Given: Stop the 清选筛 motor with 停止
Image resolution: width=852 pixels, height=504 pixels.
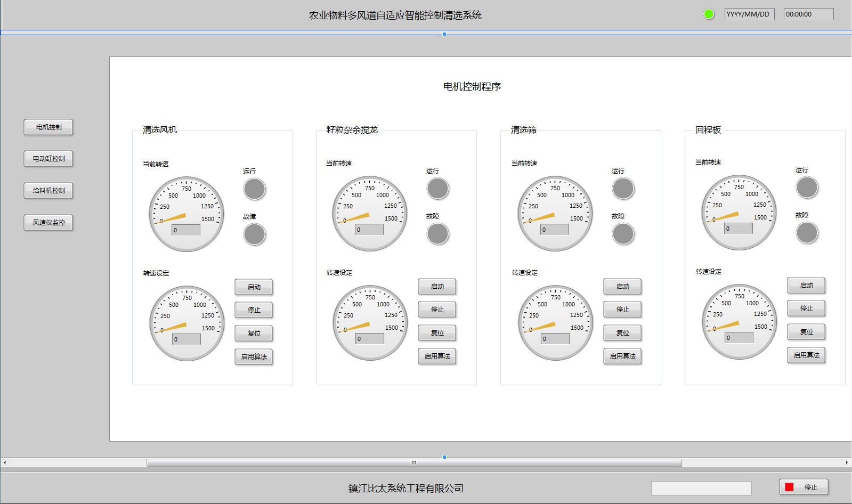Looking at the screenshot, I should [623, 310].
